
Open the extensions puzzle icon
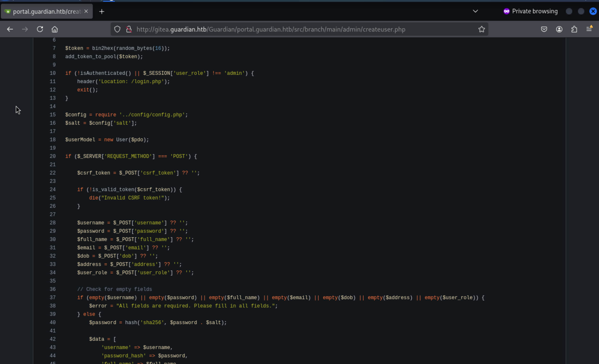click(x=574, y=29)
